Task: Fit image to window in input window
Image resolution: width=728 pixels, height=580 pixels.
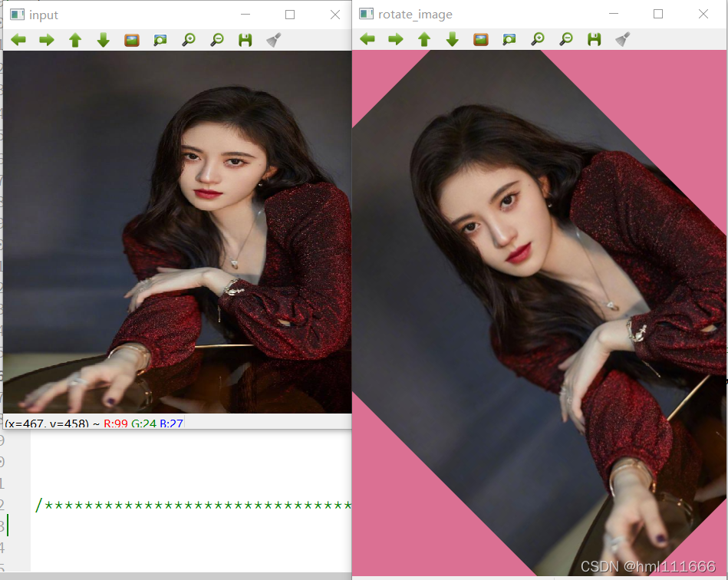Action: point(160,40)
